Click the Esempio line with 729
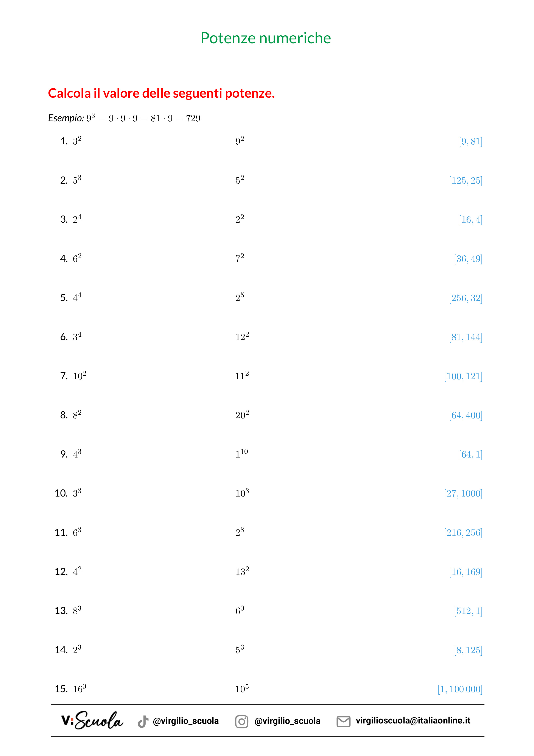The height and width of the screenshot is (756, 534). tap(124, 118)
